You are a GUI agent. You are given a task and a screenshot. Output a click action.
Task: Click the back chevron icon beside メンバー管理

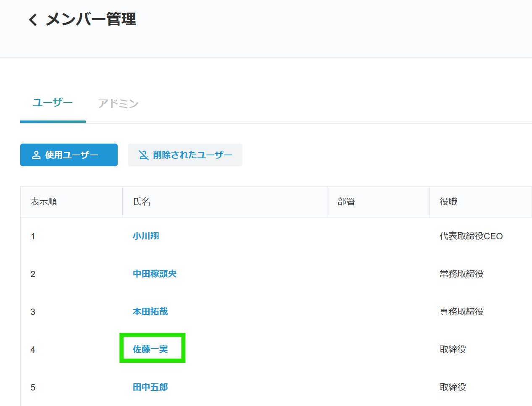(34, 19)
